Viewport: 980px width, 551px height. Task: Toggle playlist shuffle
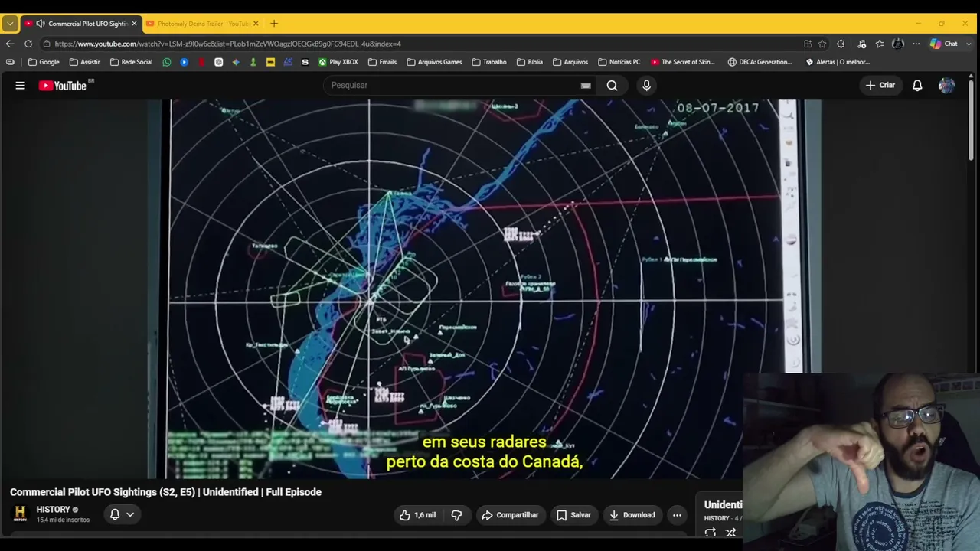(x=730, y=533)
